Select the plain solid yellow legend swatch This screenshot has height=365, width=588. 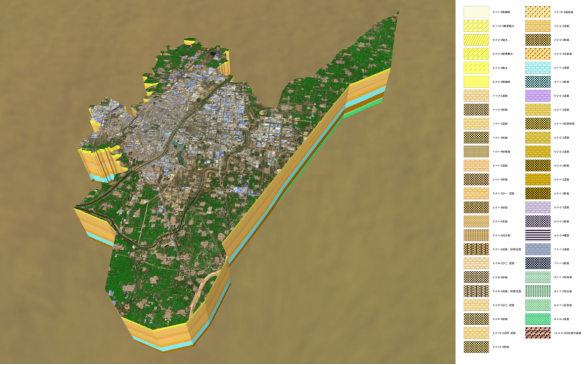[476, 82]
